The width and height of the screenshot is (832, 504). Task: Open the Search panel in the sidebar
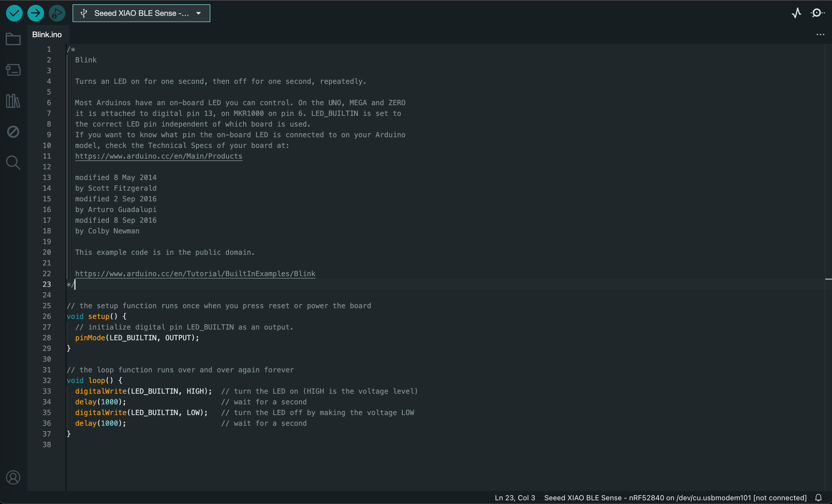13,162
